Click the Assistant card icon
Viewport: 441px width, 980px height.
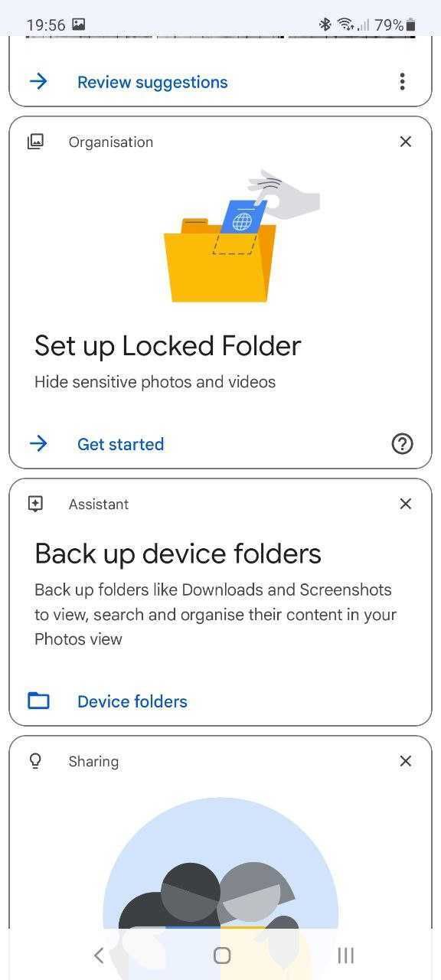click(x=35, y=503)
